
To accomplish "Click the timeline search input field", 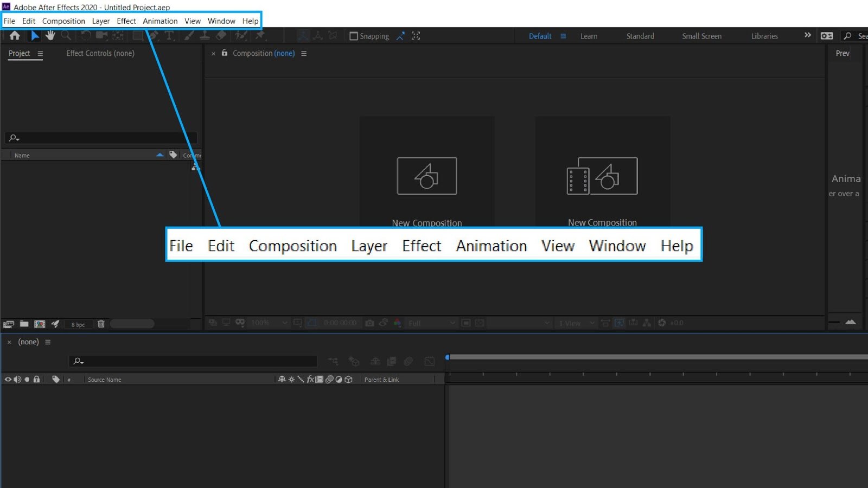I will [x=193, y=361].
